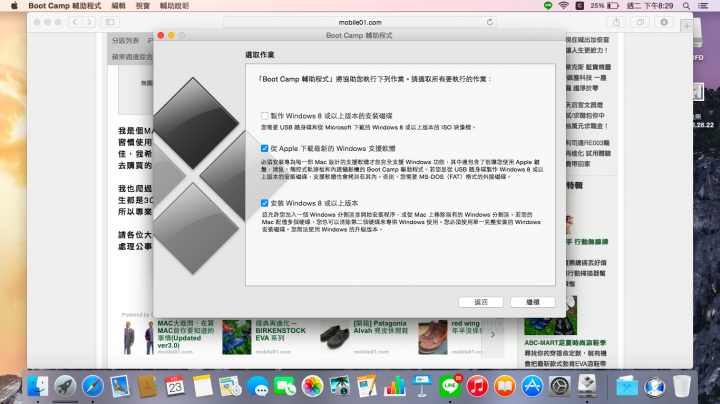
Task: Uncheck 安裝 Windows 8 或以上版本
Action: (264, 203)
